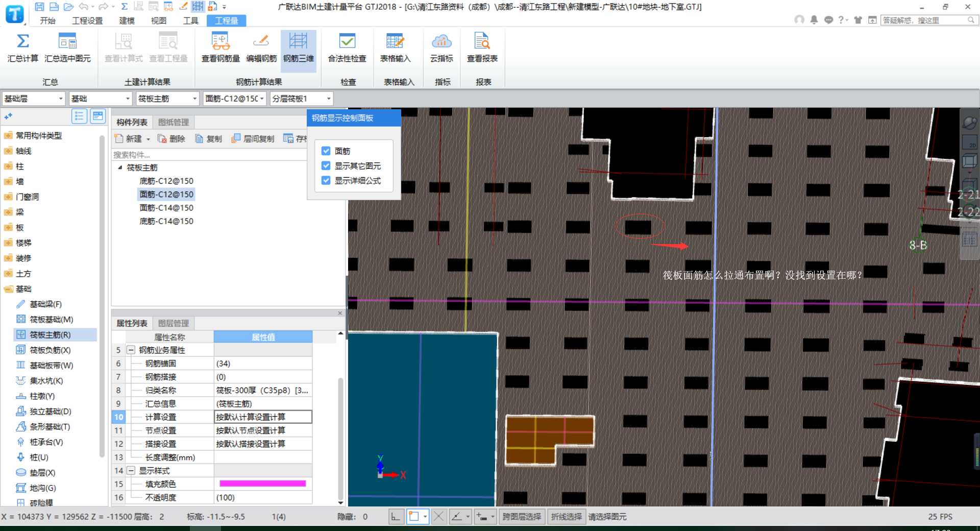The height and width of the screenshot is (531, 980).
Task: Click 层间复制 button
Action: click(253, 139)
